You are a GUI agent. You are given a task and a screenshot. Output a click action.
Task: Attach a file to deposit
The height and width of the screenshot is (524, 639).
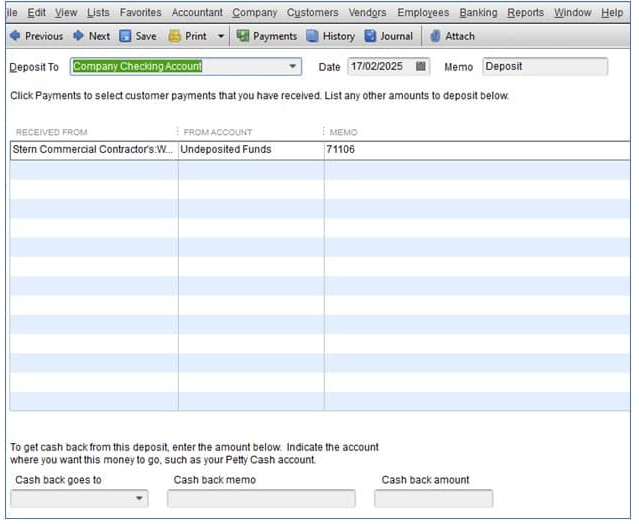pos(453,36)
